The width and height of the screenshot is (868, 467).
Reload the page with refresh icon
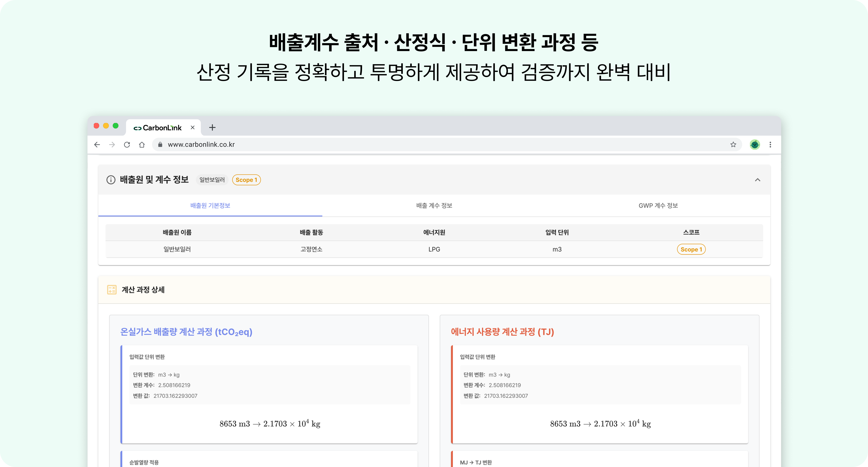[x=127, y=145]
